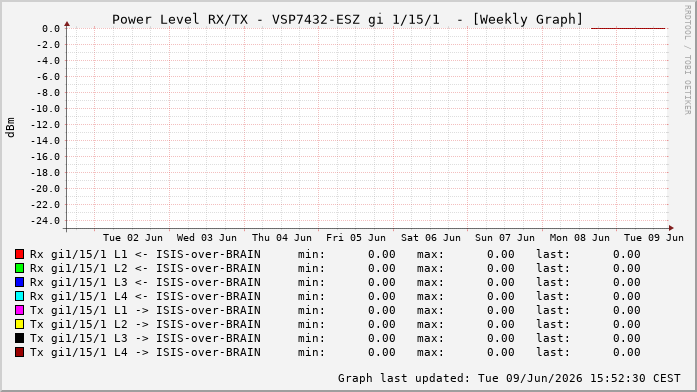Click 'Rx gi1/15/1 L3 <- ISIS-over-BRAIN' label
This screenshot has height=392, width=697.
coord(145,282)
